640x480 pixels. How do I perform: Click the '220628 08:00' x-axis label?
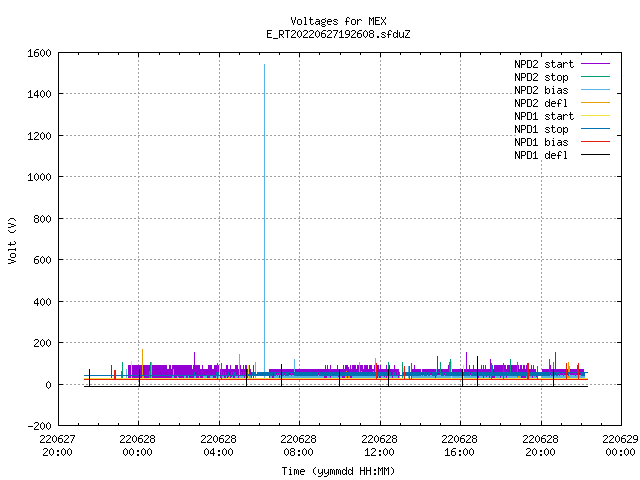[298, 446]
